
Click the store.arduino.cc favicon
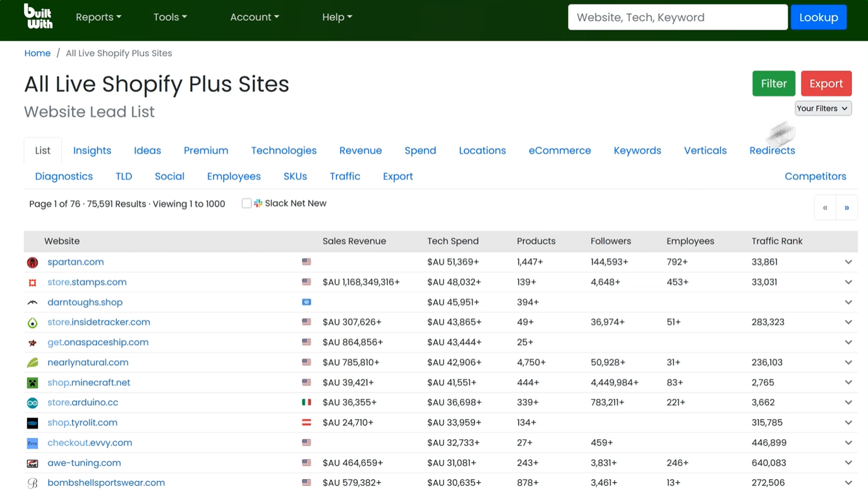pos(32,403)
